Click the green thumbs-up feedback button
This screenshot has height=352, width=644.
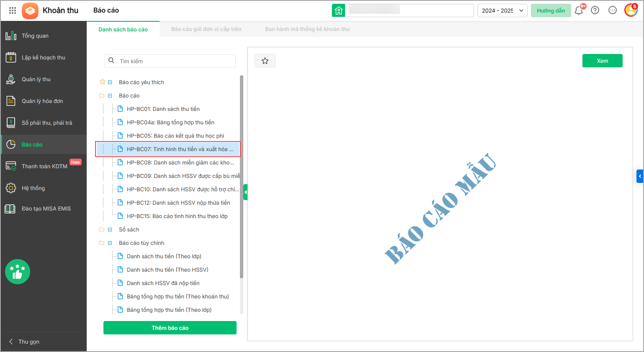[x=18, y=272]
